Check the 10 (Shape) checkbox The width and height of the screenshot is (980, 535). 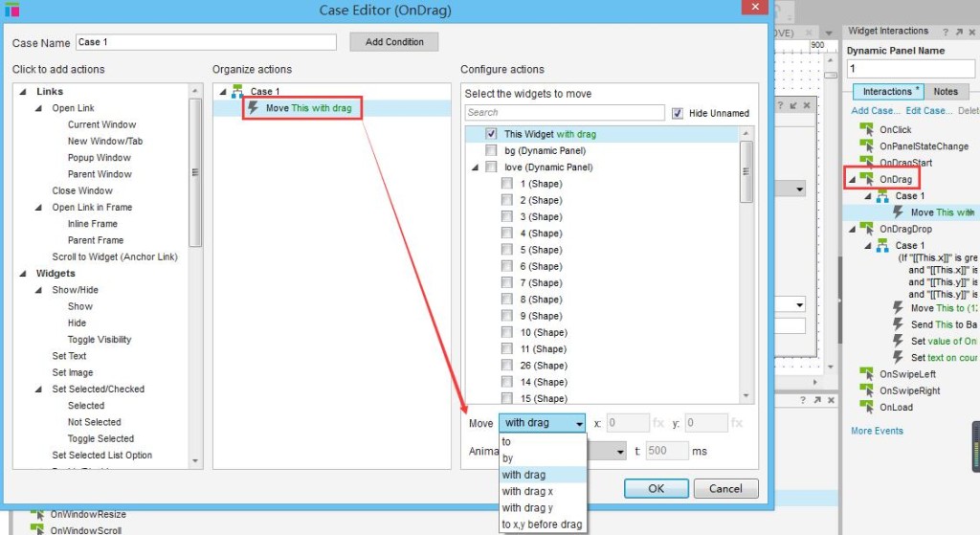coord(507,332)
